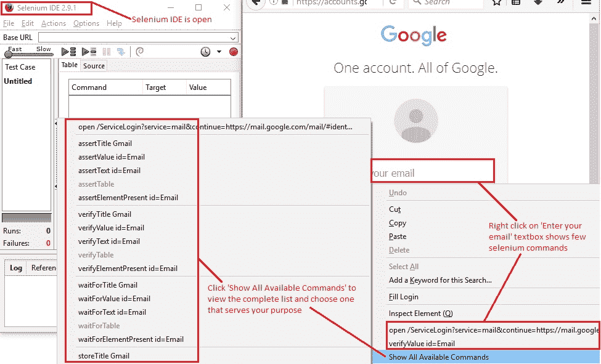This screenshot has height=364, width=601.
Task: Click the Pause/Resume toolbar icon
Action: (x=107, y=52)
